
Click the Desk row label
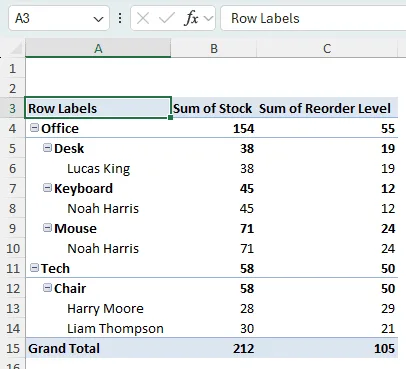69,148
